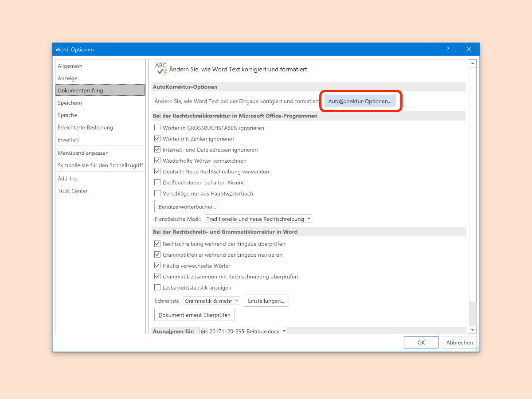This screenshot has width=532, height=399.
Task: Click the AutoKorrektur-Optionen... button
Action: [x=360, y=102]
